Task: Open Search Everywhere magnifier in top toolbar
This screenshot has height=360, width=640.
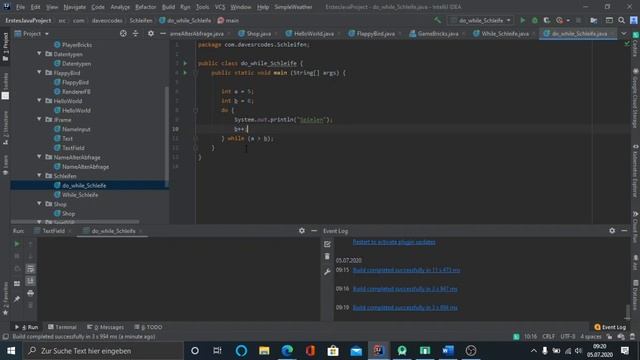Action: (x=621, y=20)
